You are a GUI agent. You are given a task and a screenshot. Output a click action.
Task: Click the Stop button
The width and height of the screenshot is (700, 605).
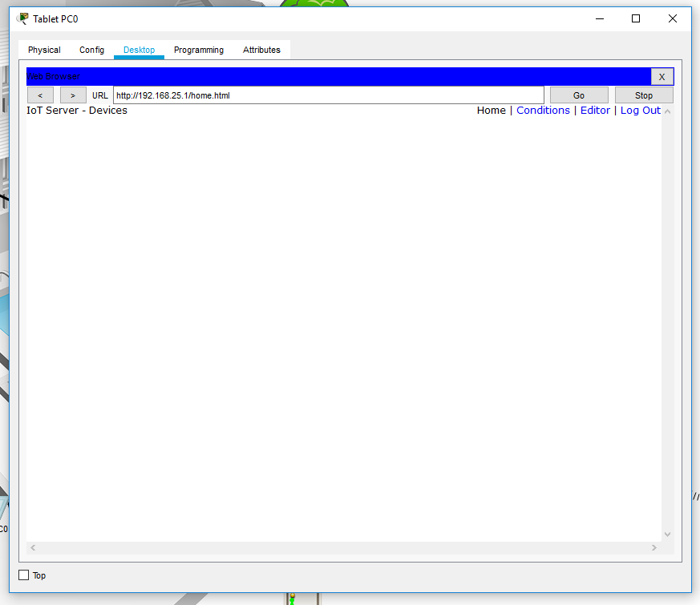pos(644,95)
